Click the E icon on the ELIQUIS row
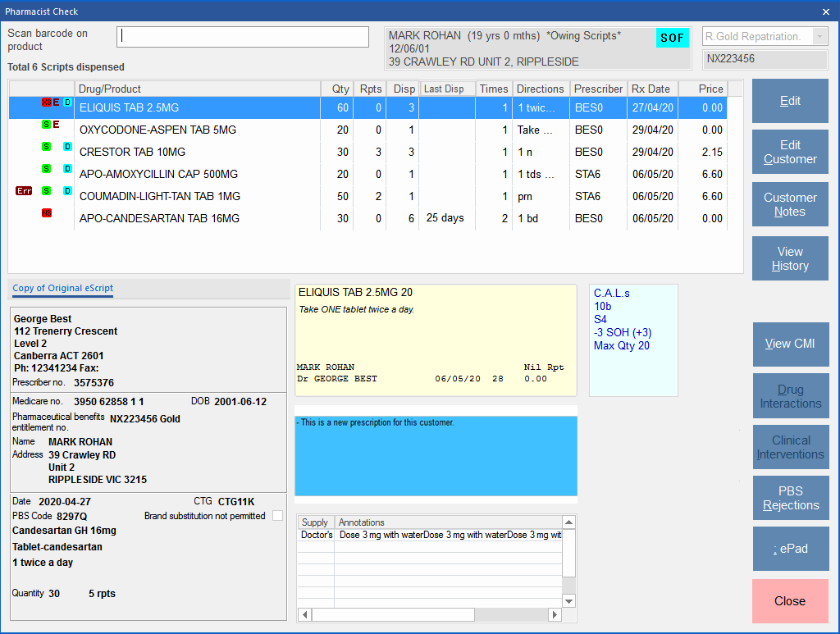This screenshot has width=840, height=634. pyautogui.click(x=57, y=102)
